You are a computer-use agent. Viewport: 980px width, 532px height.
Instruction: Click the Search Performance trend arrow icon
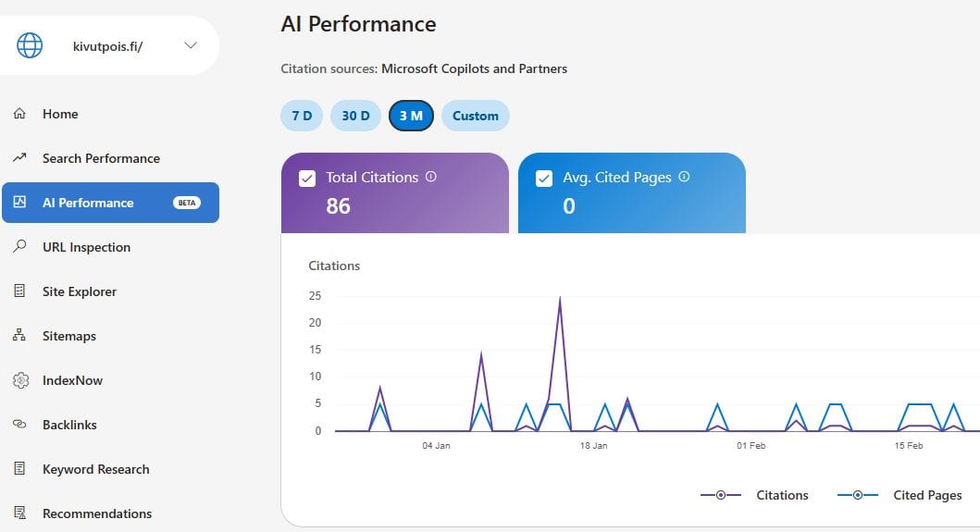click(x=19, y=158)
